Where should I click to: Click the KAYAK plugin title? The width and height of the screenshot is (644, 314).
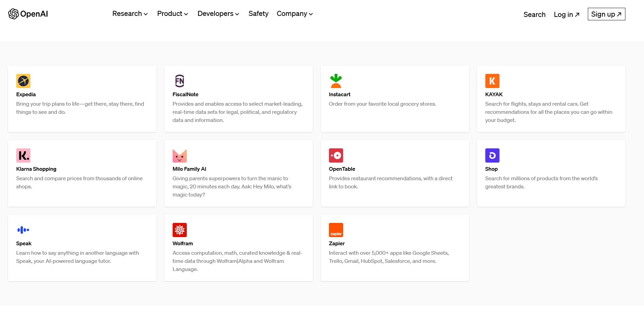[494, 95]
